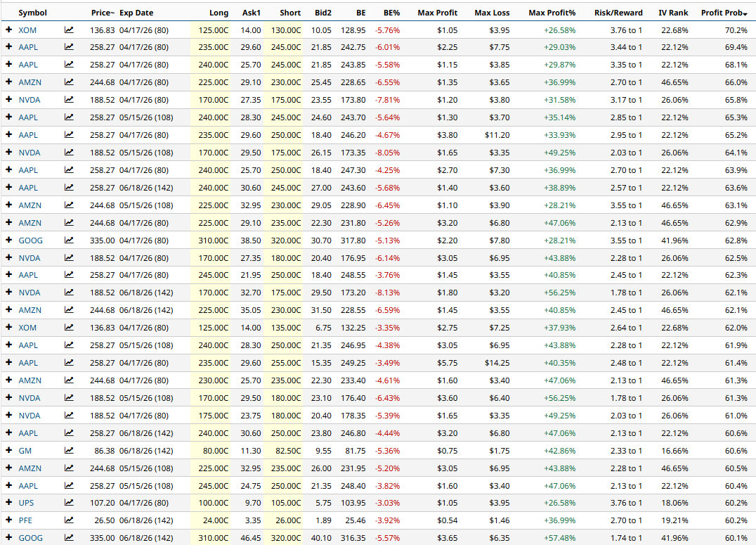
Task: Open chart for AAPL 61.9% row
Action: [x=69, y=345]
